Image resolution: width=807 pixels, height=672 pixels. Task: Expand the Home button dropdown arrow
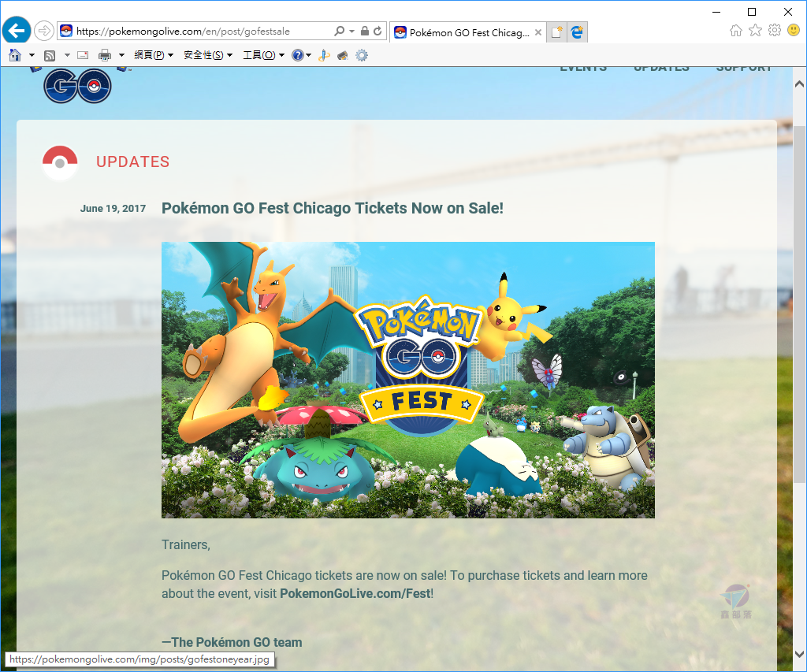(32, 55)
